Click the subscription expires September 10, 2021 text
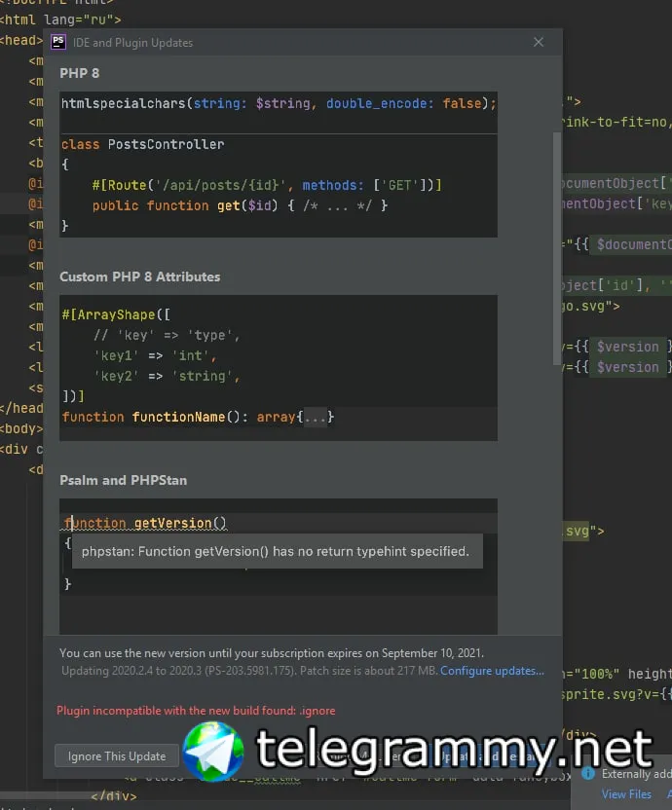 point(272,653)
